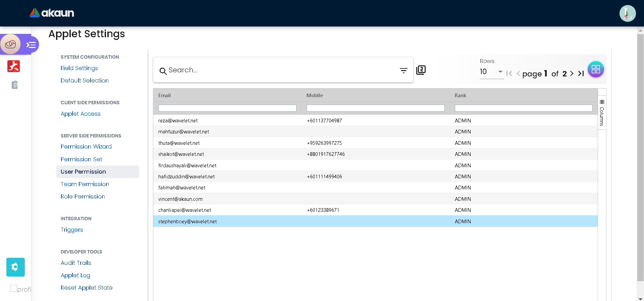Viewport: 644px width, 301px height.
Task: Open the Rows per page dropdown
Action: [x=491, y=72]
